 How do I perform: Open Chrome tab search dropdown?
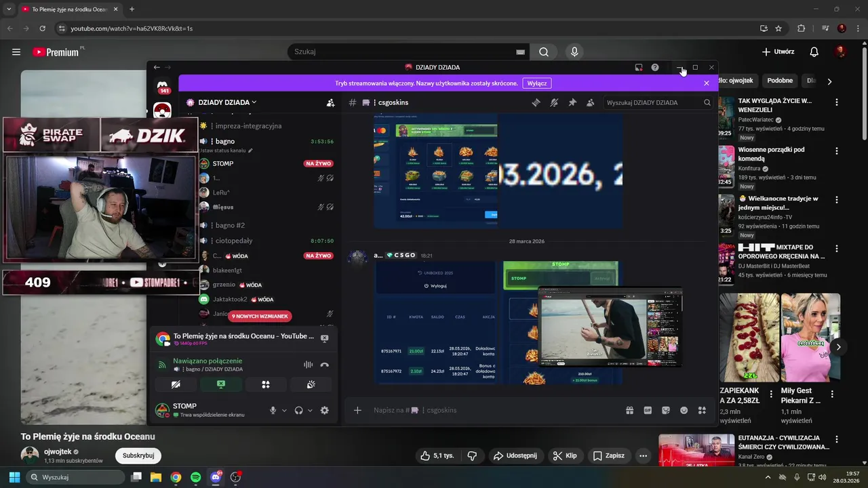point(9,9)
